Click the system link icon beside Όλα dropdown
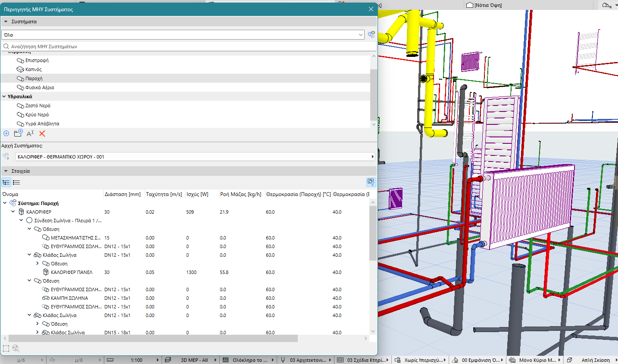 (x=371, y=34)
